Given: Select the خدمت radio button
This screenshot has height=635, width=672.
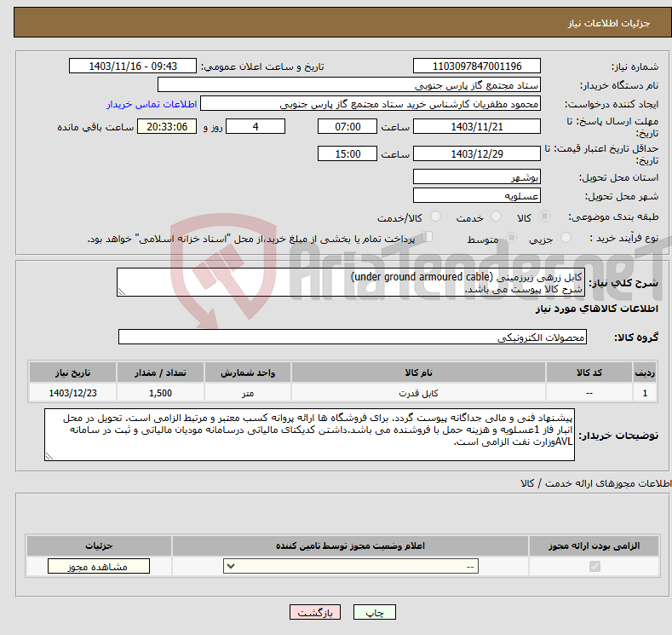Looking at the screenshot, I should 496,216.
